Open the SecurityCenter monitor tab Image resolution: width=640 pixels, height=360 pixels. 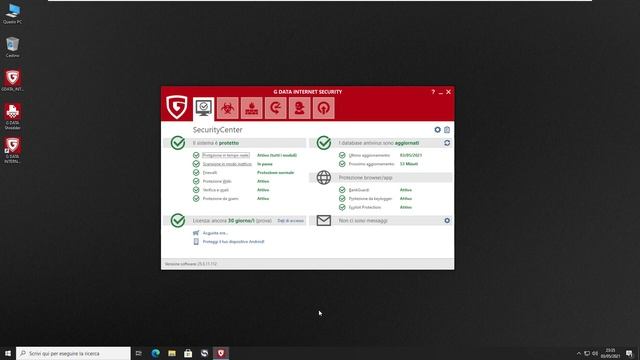point(204,108)
